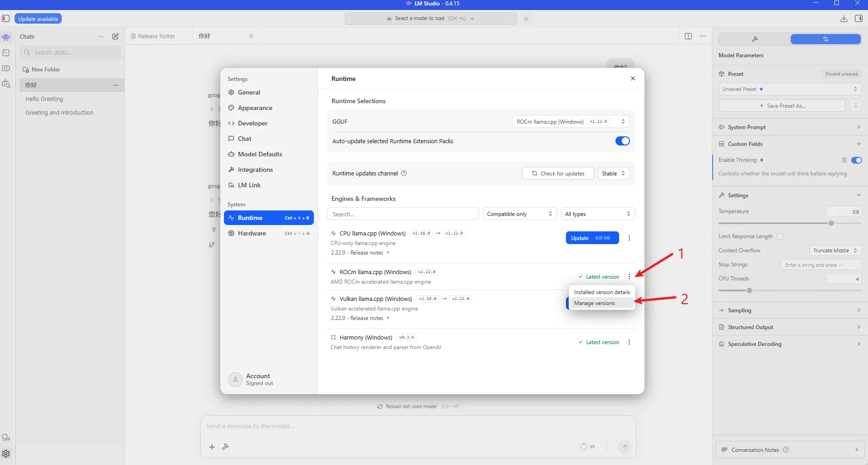
Task: Open Appearance settings section
Action: [268, 108]
